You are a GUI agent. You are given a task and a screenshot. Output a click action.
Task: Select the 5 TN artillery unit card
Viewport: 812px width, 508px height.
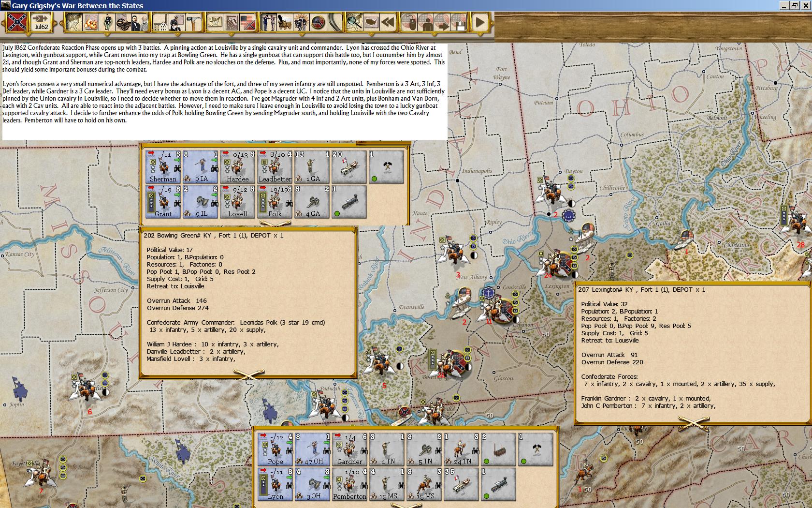pos(424,449)
